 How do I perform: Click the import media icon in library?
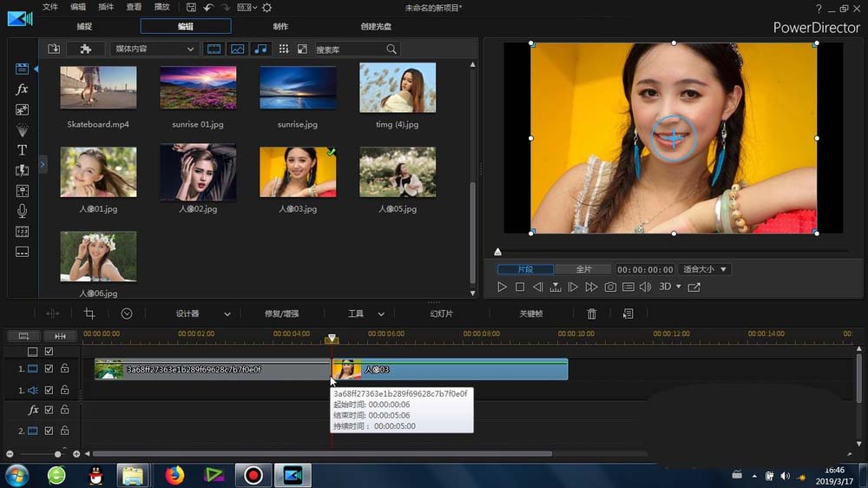[x=54, y=49]
